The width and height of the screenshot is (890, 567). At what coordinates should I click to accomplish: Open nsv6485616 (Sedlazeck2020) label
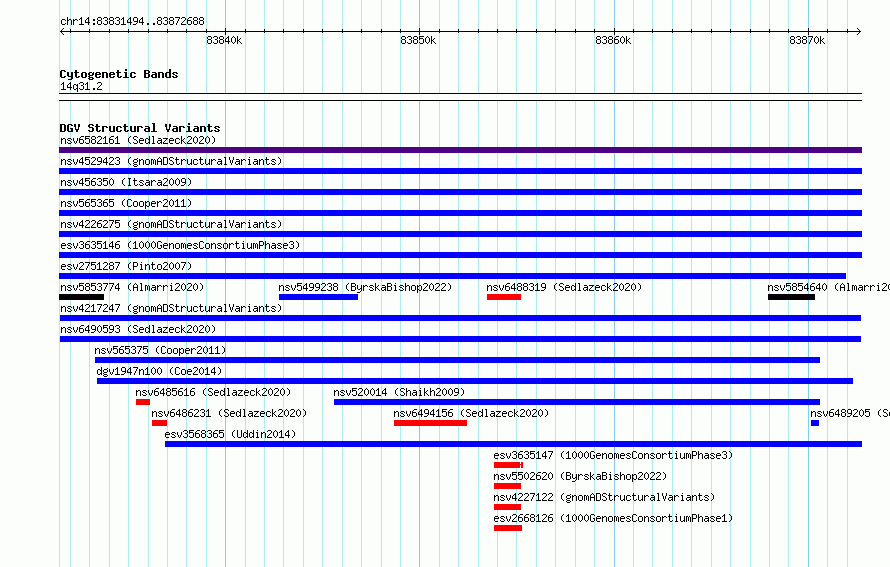point(213,392)
